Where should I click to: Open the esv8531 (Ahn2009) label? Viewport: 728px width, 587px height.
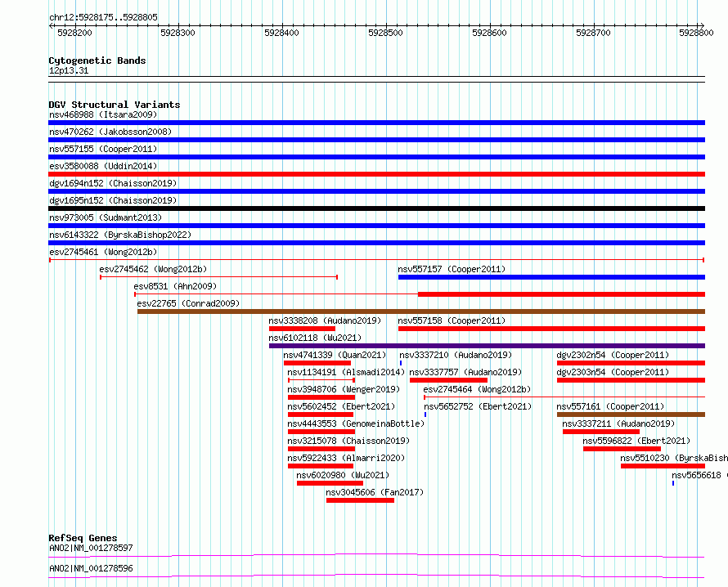175,286
